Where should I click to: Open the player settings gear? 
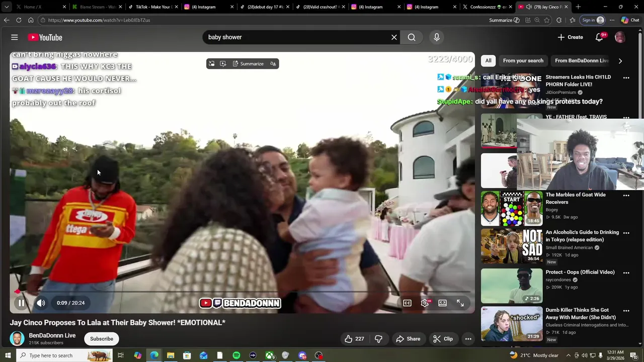425,303
